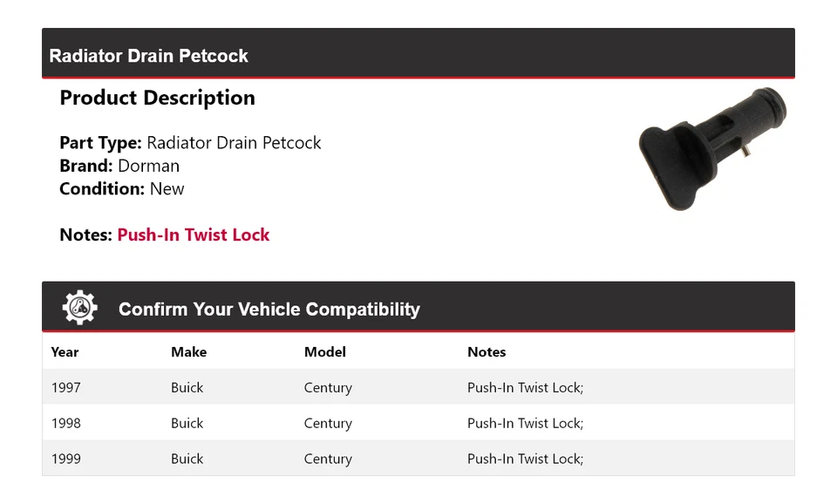The image size is (837, 504).
Task: Click the Confirm Your Vehicle Compatibility heading text
Action: [x=269, y=310]
